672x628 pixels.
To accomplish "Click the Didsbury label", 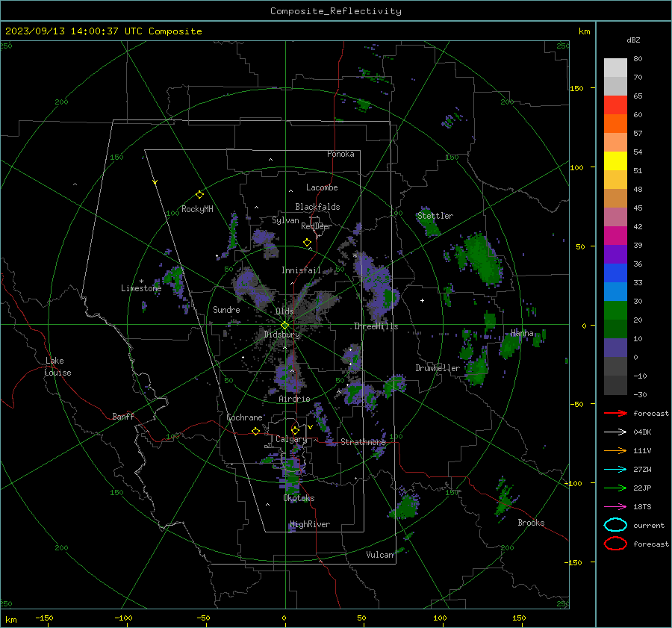I will [282, 335].
